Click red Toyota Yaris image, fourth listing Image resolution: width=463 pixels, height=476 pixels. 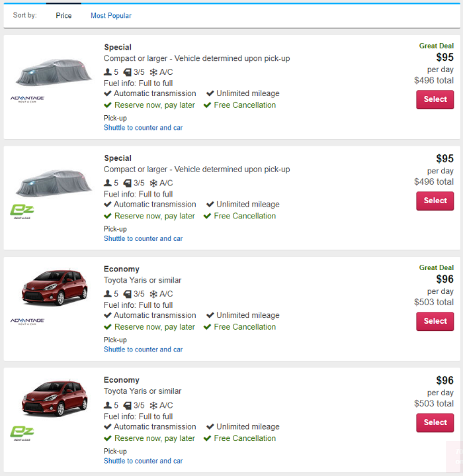55,398
